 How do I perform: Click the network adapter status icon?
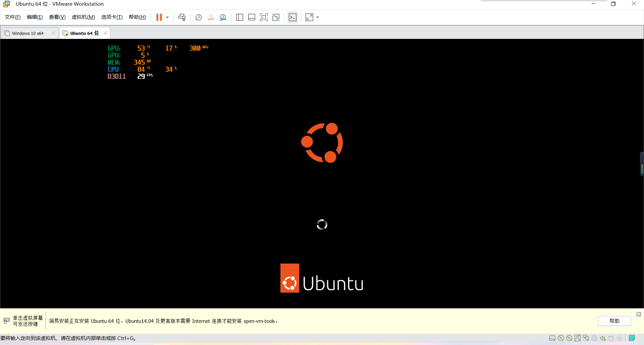click(586, 338)
